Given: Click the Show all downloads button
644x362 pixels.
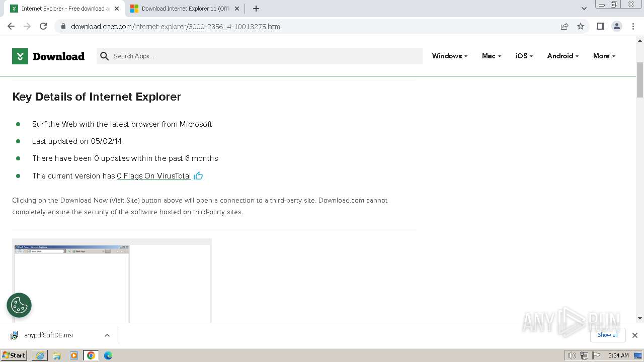Looking at the screenshot, I should pyautogui.click(x=608, y=335).
